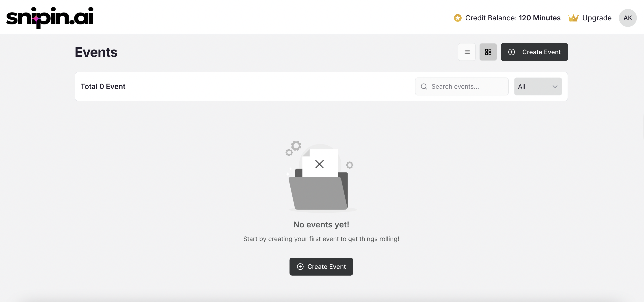Switch to list view layout
The height and width of the screenshot is (302, 644).
[x=467, y=52]
